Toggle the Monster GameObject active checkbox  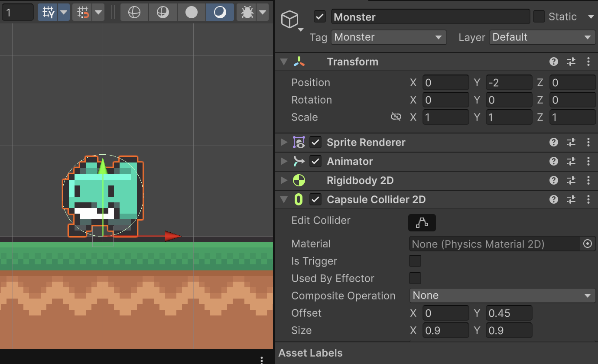(x=320, y=17)
